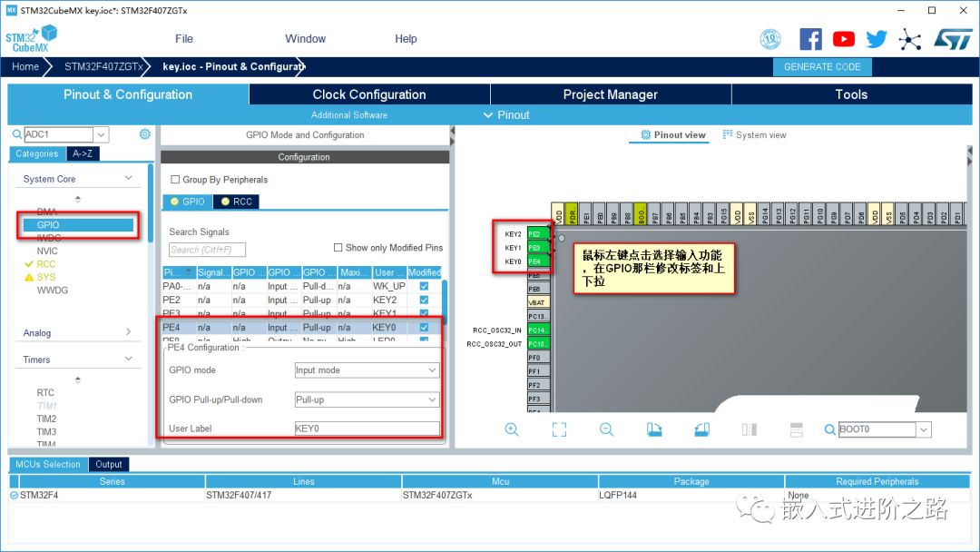Image resolution: width=980 pixels, height=552 pixels.
Task: Click the STM32F407ZGTx breadcrumb
Action: tap(103, 67)
